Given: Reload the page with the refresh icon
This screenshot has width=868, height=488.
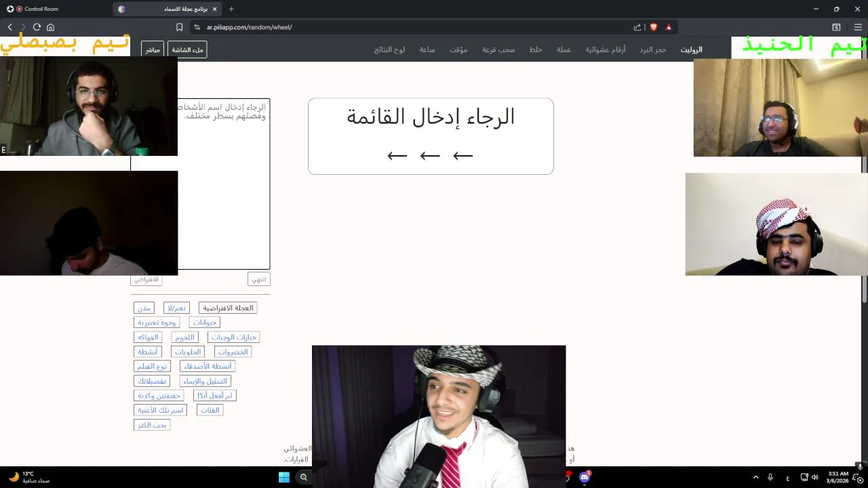Looking at the screenshot, I should tap(37, 27).
